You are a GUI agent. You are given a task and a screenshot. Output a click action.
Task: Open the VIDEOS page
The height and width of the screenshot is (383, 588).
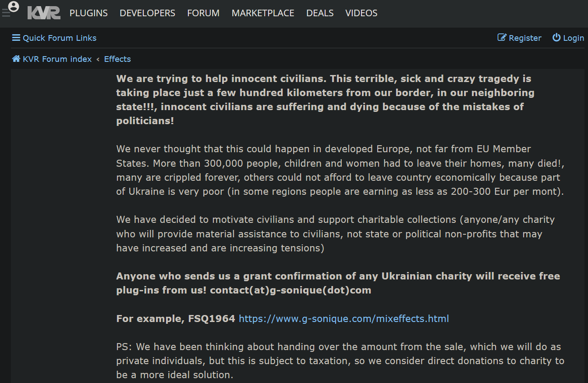(361, 13)
